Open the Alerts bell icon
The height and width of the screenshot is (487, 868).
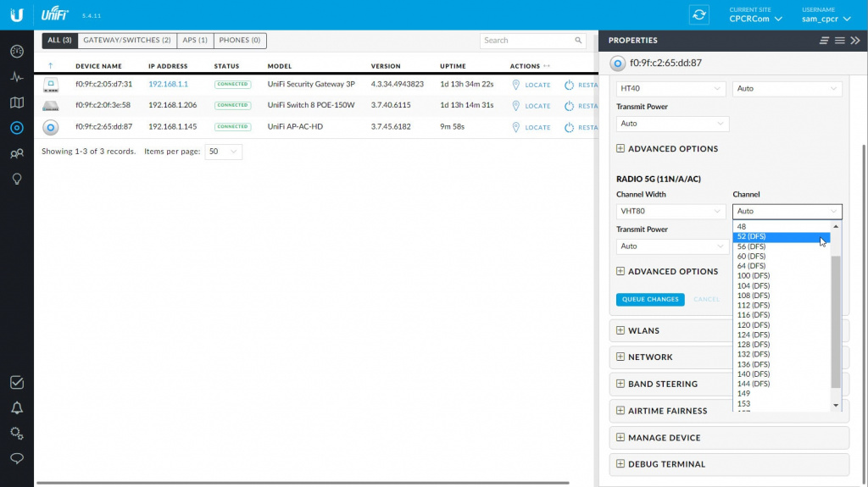(x=16, y=407)
